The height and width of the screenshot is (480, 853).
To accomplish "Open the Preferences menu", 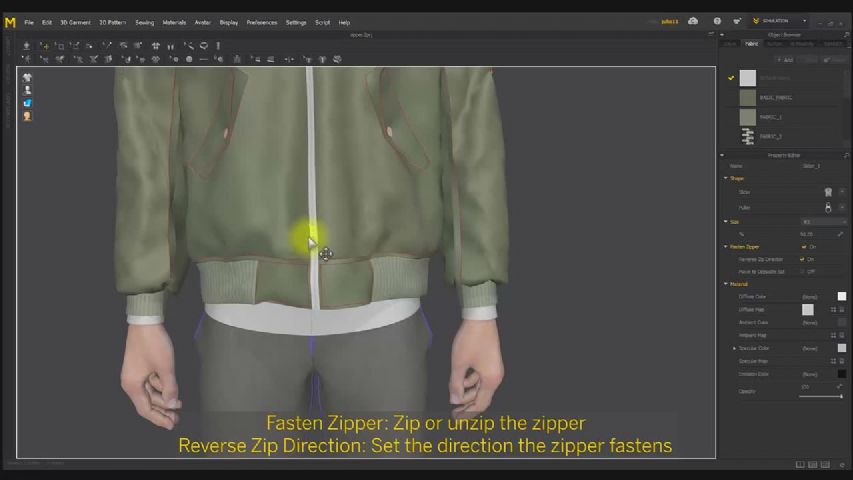I will click(262, 22).
